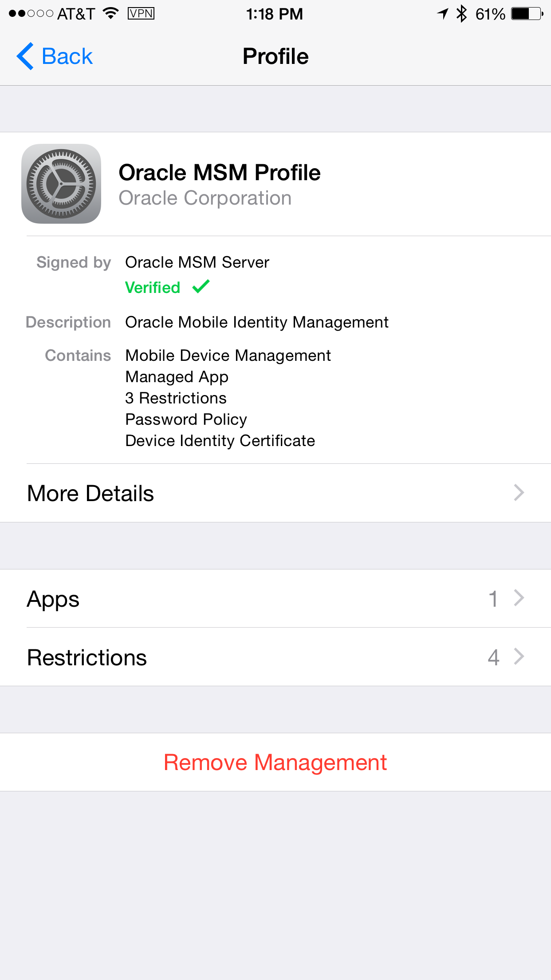Tap Managed App entry
The height and width of the screenshot is (980, 551).
[x=177, y=377]
